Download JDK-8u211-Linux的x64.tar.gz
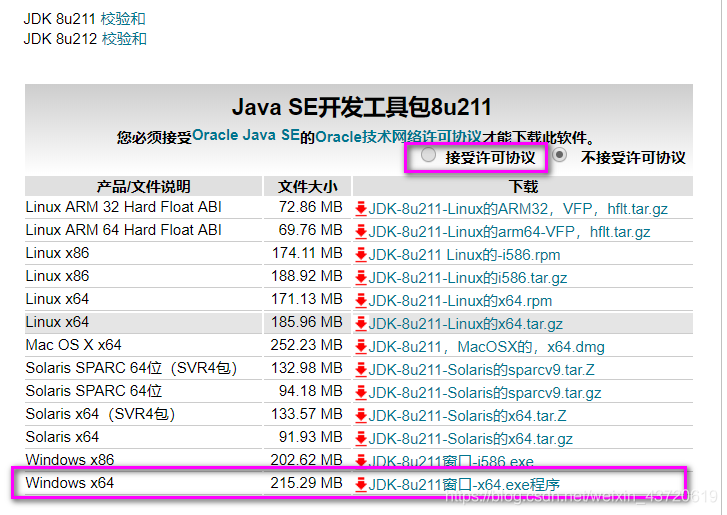 466,324
